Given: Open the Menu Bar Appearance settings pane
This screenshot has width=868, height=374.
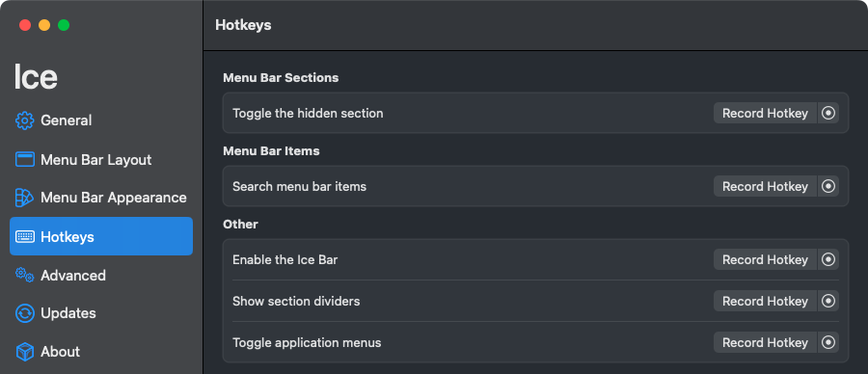Looking at the screenshot, I should tap(101, 198).
